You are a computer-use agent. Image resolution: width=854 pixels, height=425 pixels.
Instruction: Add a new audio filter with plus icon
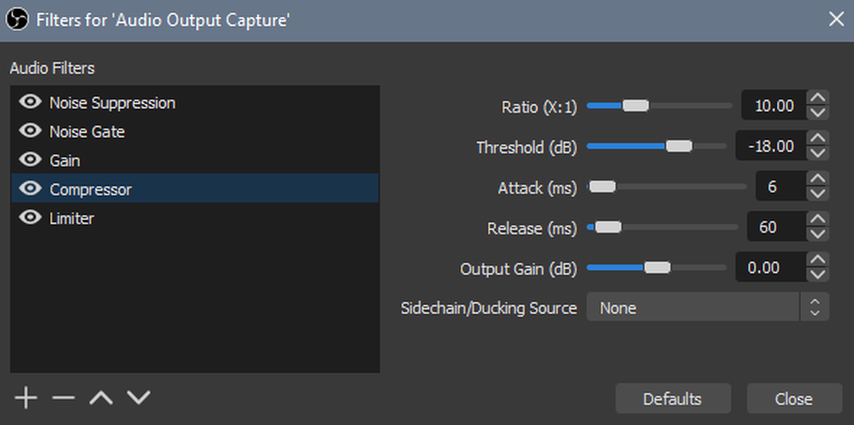pyautogui.click(x=26, y=398)
